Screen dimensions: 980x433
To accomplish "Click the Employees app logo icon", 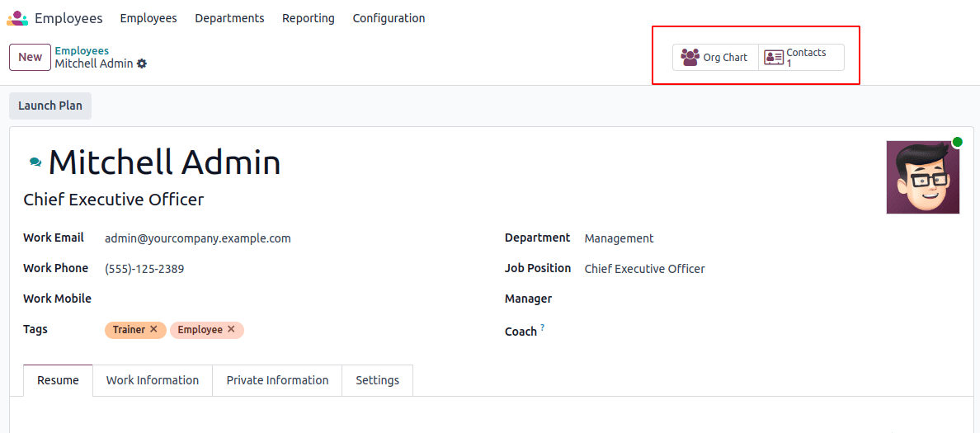I will point(17,18).
